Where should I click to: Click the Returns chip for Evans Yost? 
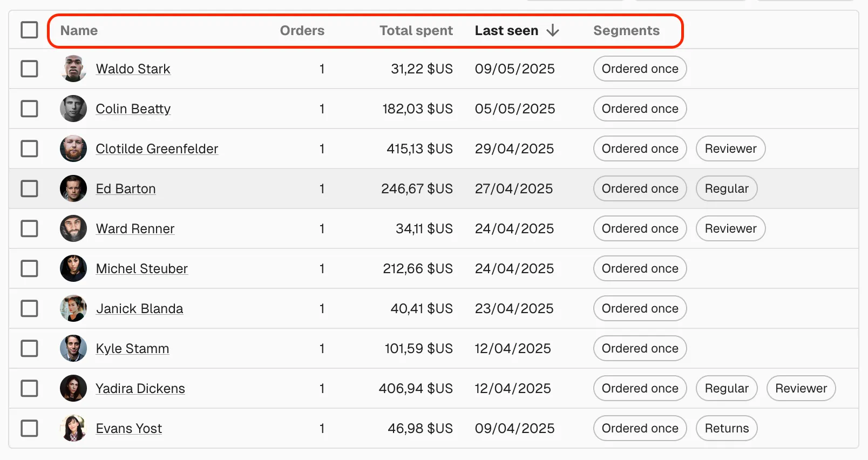pyautogui.click(x=727, y=428)
